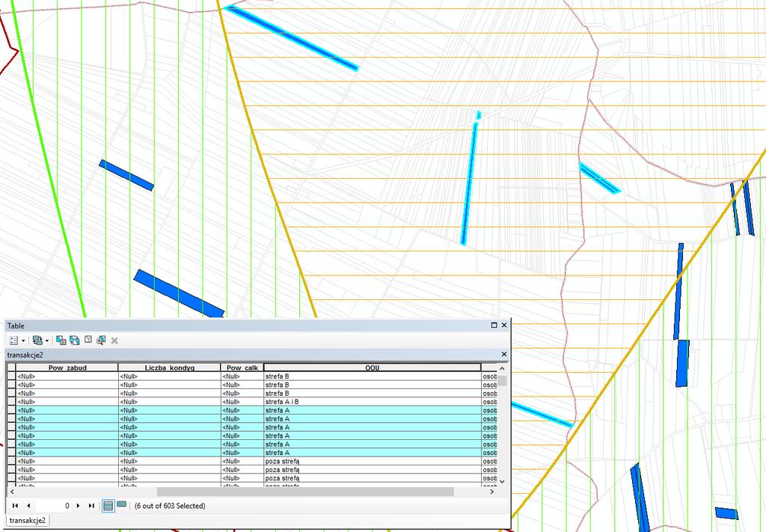
Task: Click the Select By Attributes icon
Action: coord(61,340)
